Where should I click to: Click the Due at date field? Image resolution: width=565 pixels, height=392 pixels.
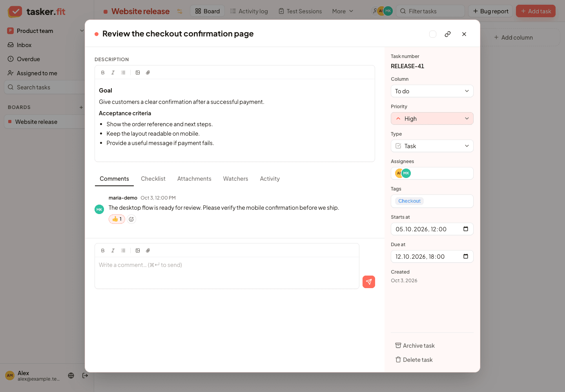(x=432, y=256)
